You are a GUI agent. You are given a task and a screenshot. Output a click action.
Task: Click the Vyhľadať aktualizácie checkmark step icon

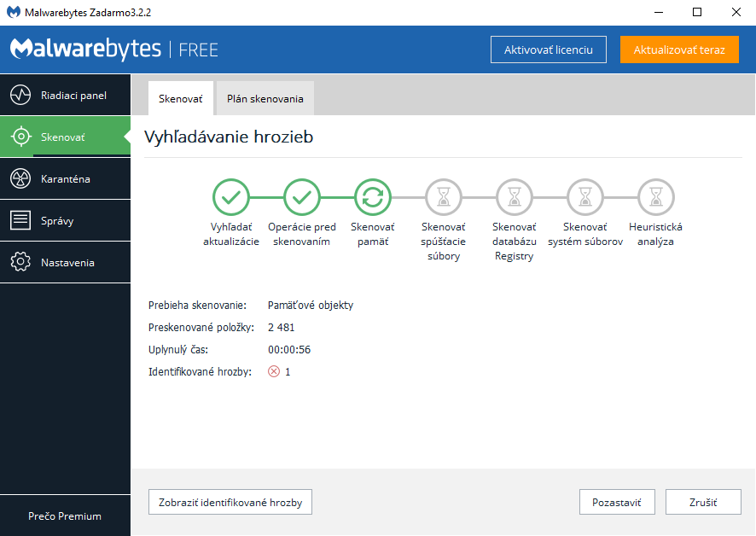(230, 197)
